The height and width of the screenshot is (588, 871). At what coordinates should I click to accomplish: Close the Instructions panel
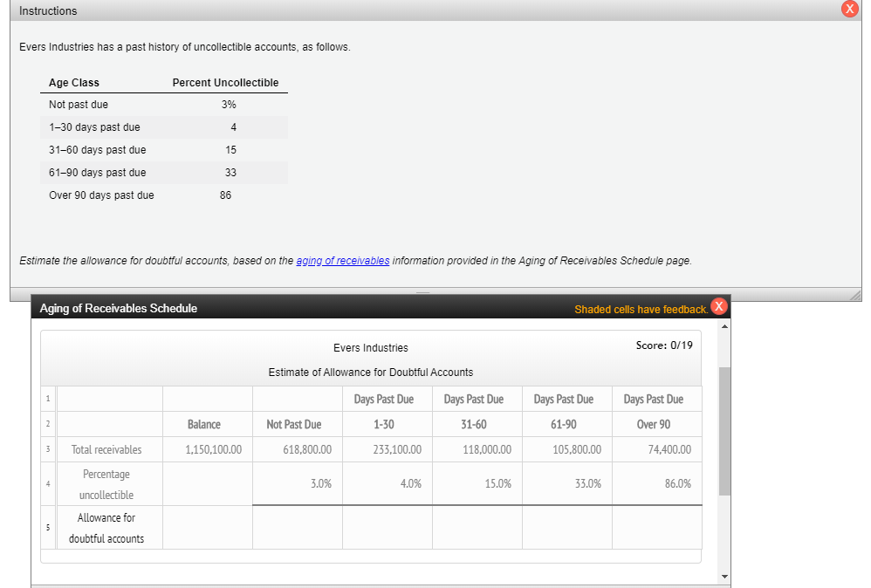[851, 10]
